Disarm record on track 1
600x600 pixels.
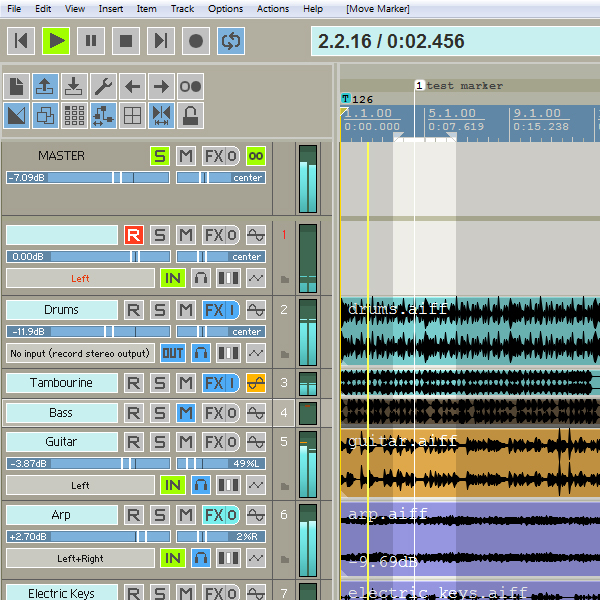pyautogui.click(x=134, y=235)
